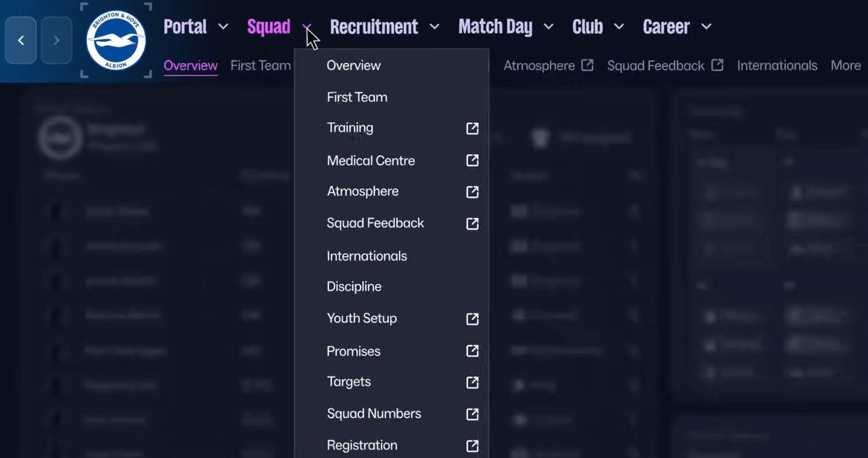868x458 pixels.
Task: Click the pop-out icon next to Squad Numbers
Action: click(x=472, y=414)
